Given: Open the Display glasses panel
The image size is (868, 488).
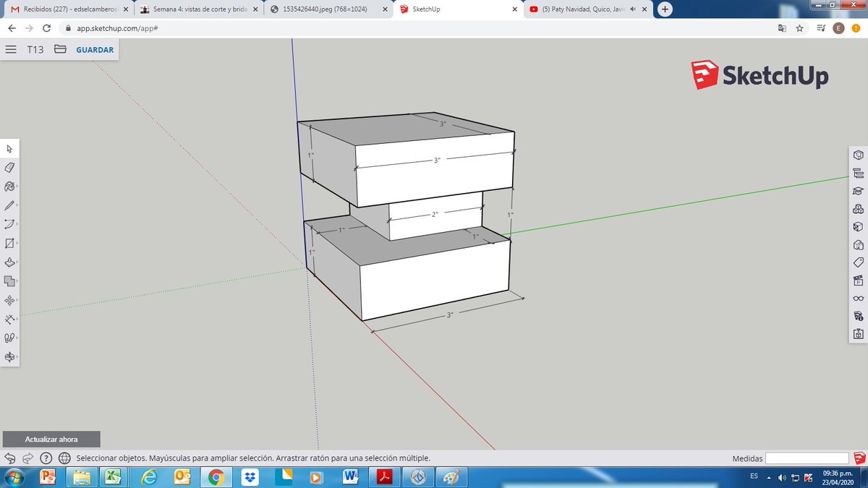Looking at the screenshot, I should click(858, 298).
